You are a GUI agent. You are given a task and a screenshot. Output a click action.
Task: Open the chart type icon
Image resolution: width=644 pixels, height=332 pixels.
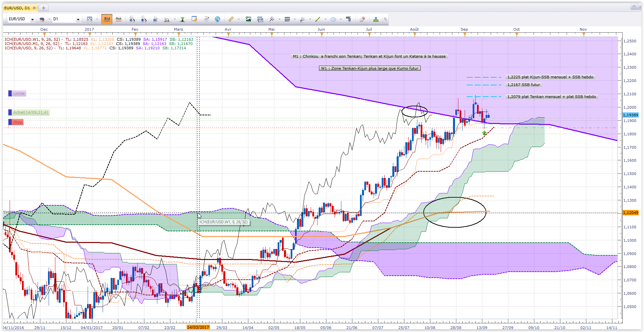pyautogui.click(x=89, y=19)
